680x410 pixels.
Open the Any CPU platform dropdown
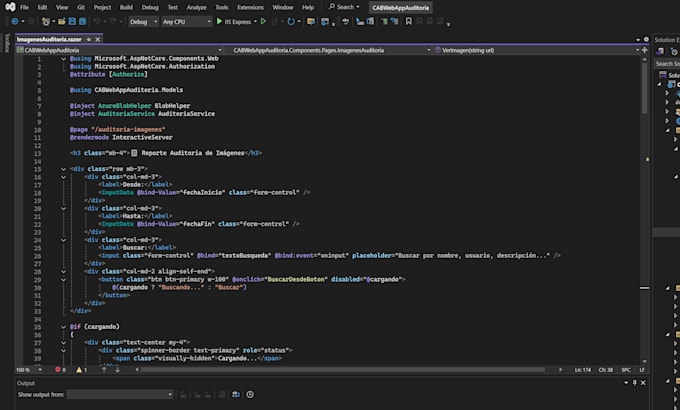tap(186, 22)
